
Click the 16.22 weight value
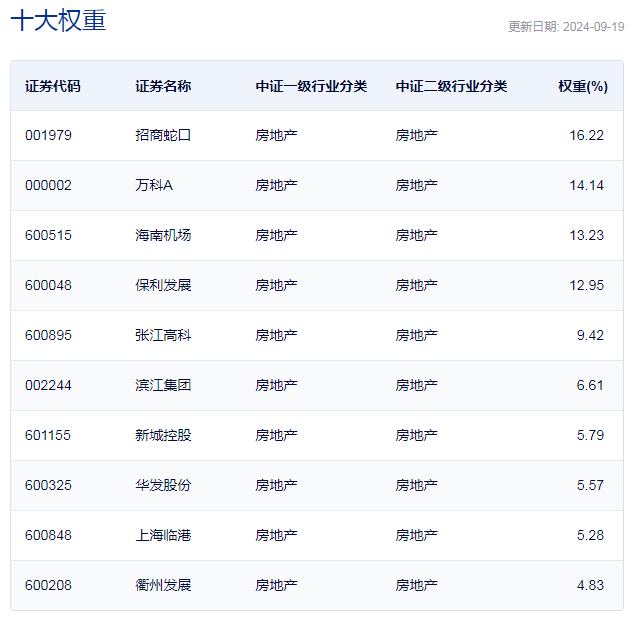[x=586, y=135]
